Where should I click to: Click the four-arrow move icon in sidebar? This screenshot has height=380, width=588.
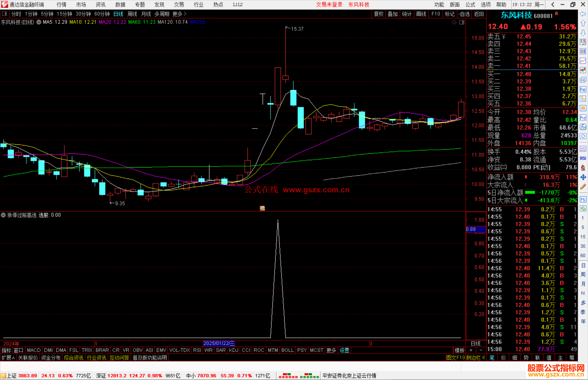pyautogui.click(x=583, y=177)
